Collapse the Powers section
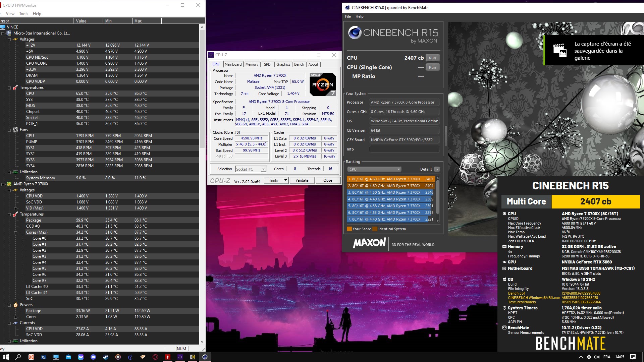 click(x=9, y=305)
